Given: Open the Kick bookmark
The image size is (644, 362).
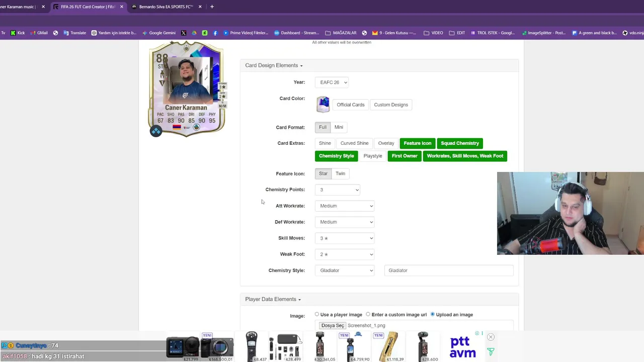Looking at the screenshot, I should click(17, 33).
